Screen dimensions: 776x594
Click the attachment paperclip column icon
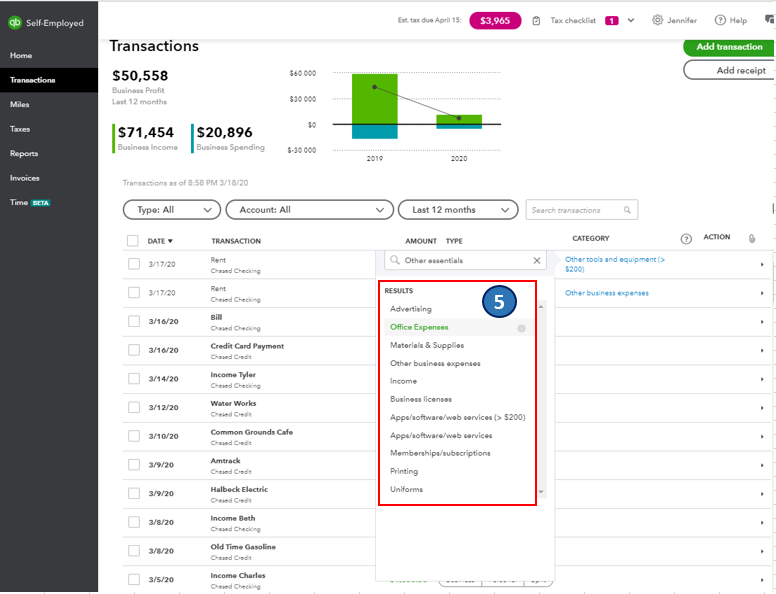tap(752, 239)
